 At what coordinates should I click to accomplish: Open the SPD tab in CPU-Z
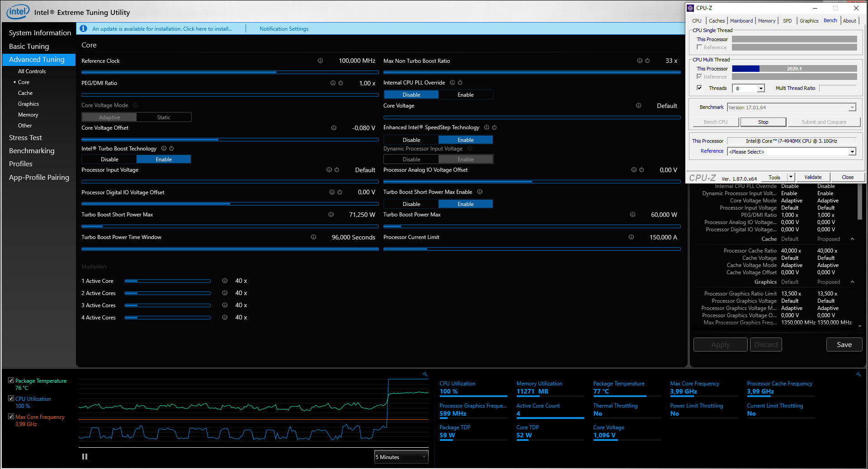(x=787, y=21)
